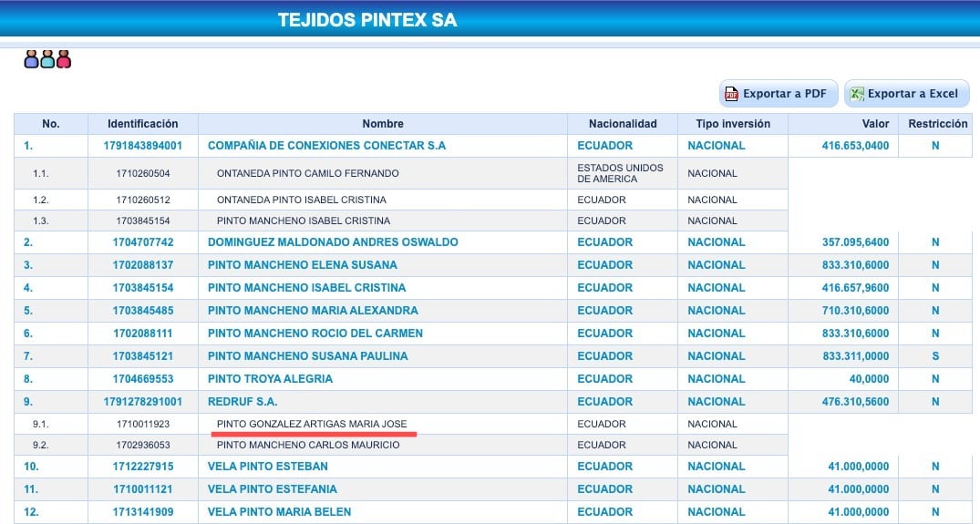Click identification 1702088137
Viewport: 980px width, 524px height.
point(143,265)
